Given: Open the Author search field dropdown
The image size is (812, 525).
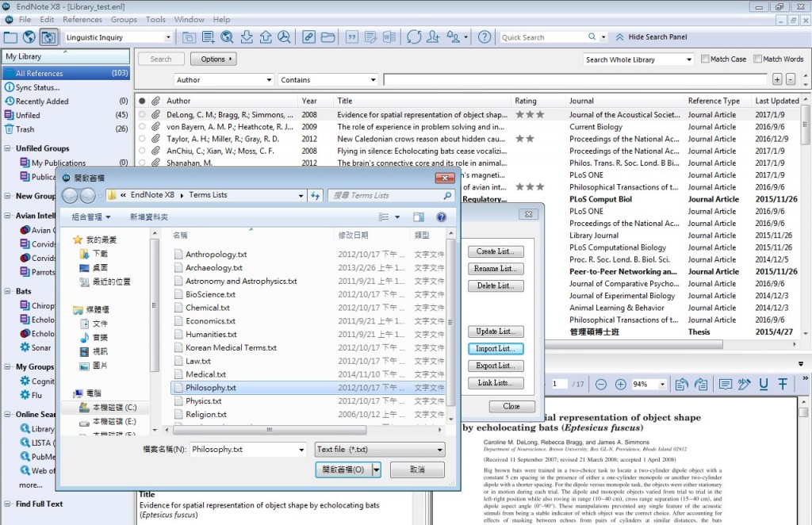Looking at the screenshot, I should pos(269,80).
